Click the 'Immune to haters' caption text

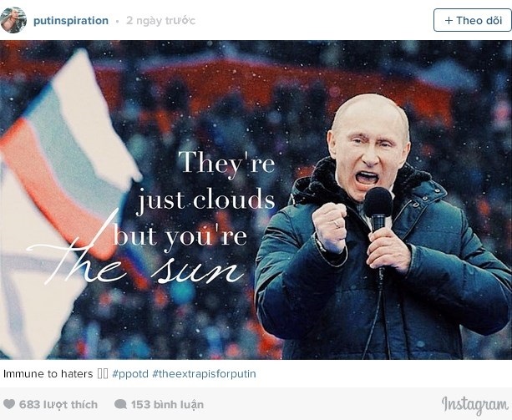click(48, 374)
